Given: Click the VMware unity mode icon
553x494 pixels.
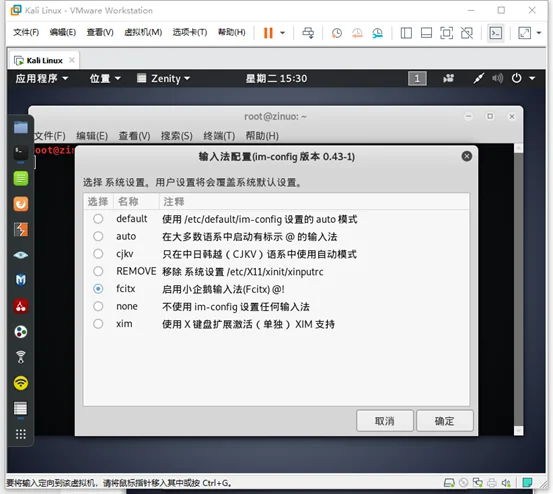Looking at the screenshot, I should point(467,33).
